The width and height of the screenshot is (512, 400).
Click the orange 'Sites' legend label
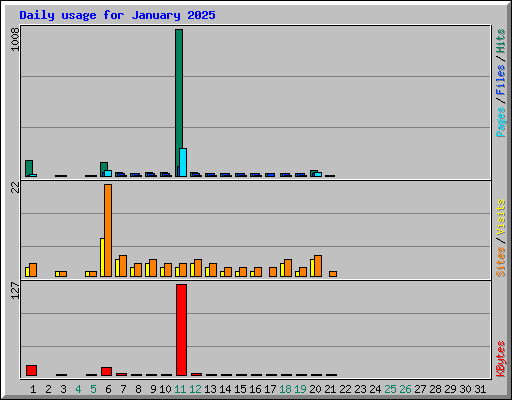click(x=501, y=262)
